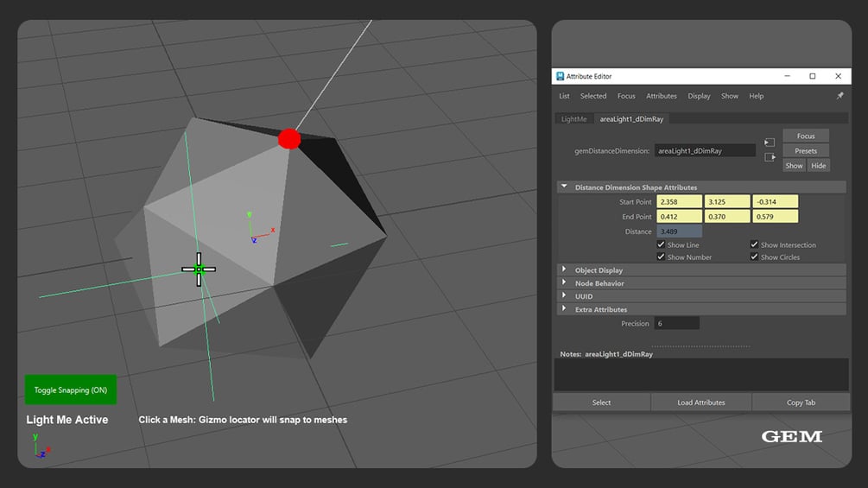
Task: Click the XYZ transform manipulator on mesh
Action: pos(258,227)
